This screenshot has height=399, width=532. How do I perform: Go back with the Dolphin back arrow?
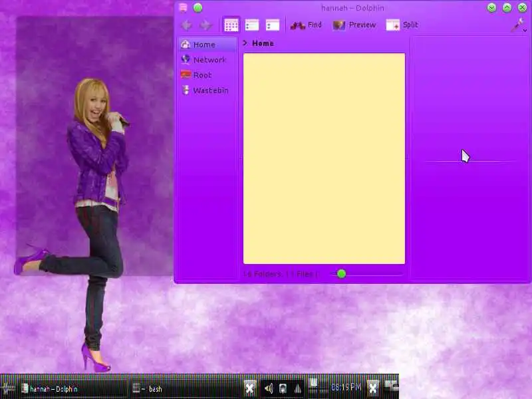tap(186, 25)
